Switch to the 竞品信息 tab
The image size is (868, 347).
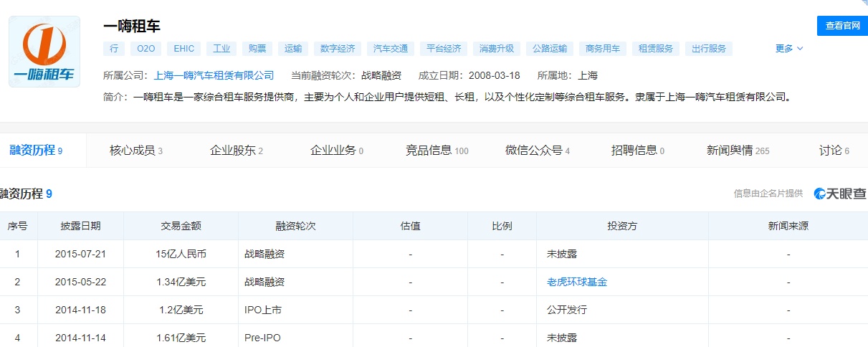437,151
